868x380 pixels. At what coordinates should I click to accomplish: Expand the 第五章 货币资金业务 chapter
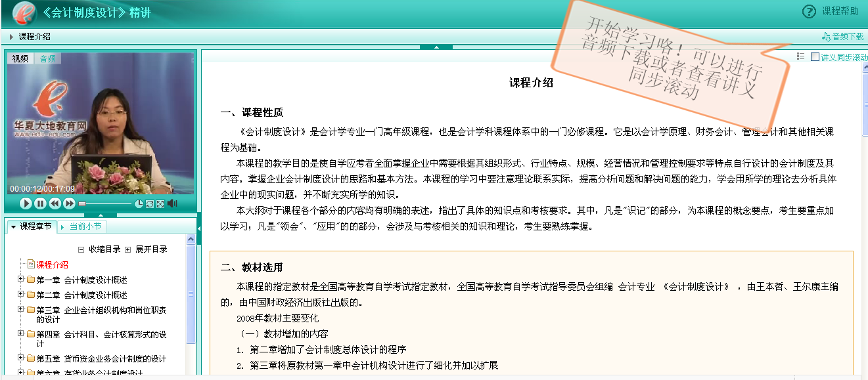click(21, 358)
